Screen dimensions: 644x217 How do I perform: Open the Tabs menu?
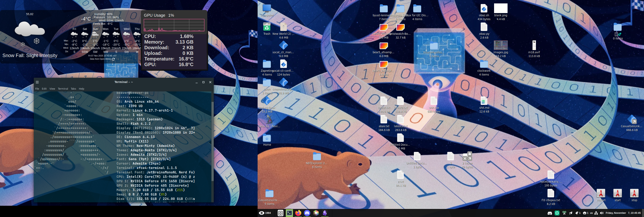pos(73,89)
